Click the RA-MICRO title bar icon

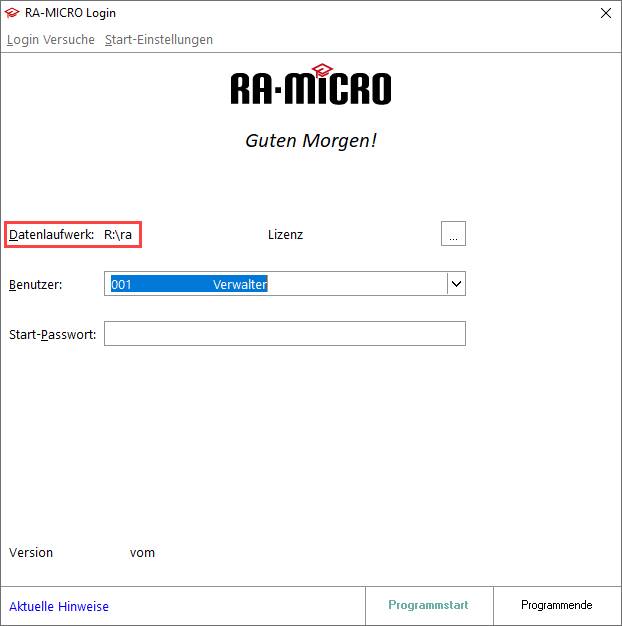(12, 13)
